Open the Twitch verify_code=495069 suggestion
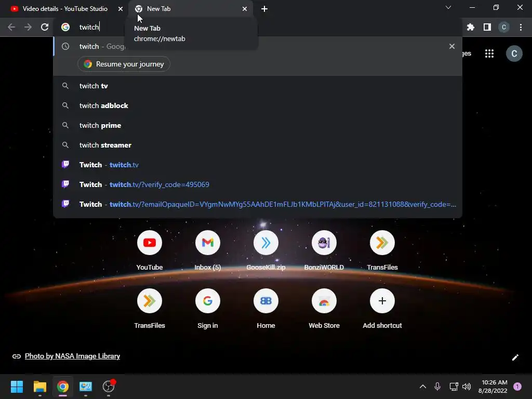This screenshot has width=532, height=399. tap(258, 184)
